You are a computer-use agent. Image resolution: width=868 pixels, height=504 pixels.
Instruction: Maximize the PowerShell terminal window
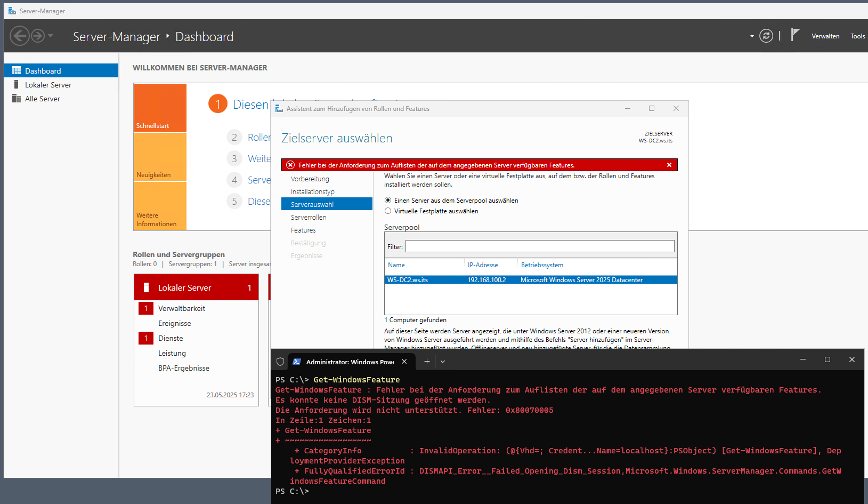click(x=828, y=360)
